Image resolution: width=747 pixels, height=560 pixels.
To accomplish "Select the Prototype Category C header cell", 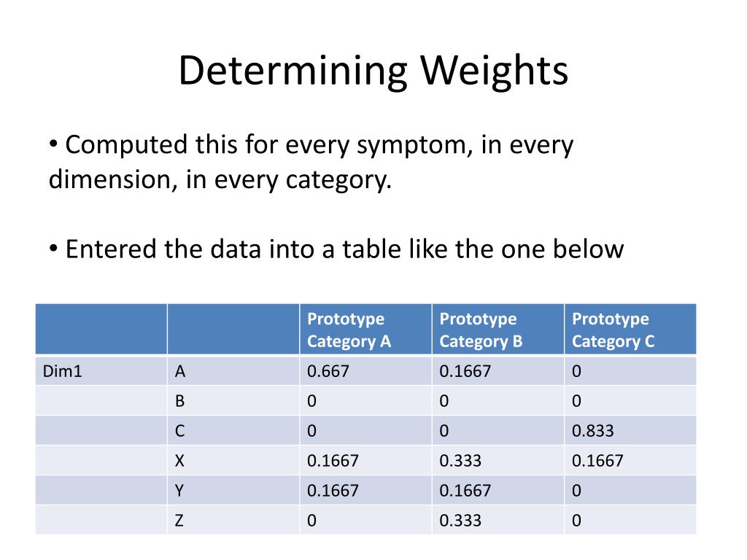I will (630, 329).
